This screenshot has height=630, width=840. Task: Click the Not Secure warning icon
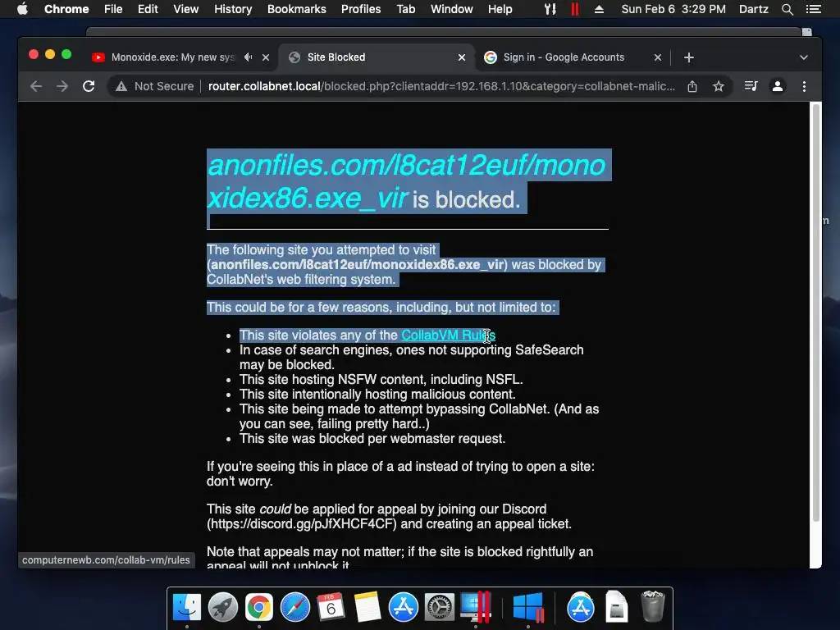click(121, 86)
